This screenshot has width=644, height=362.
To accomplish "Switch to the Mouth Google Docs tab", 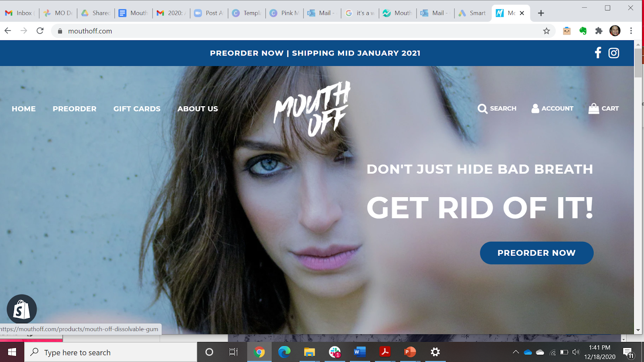I will click(134, 13).
